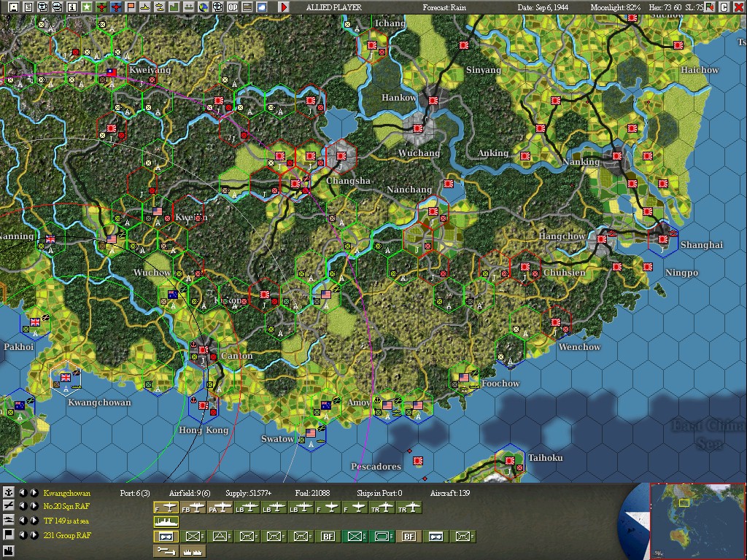Previous ground unit before 231 Group RAF
This screenshot has width=747, height=560.
pos(23,534)
